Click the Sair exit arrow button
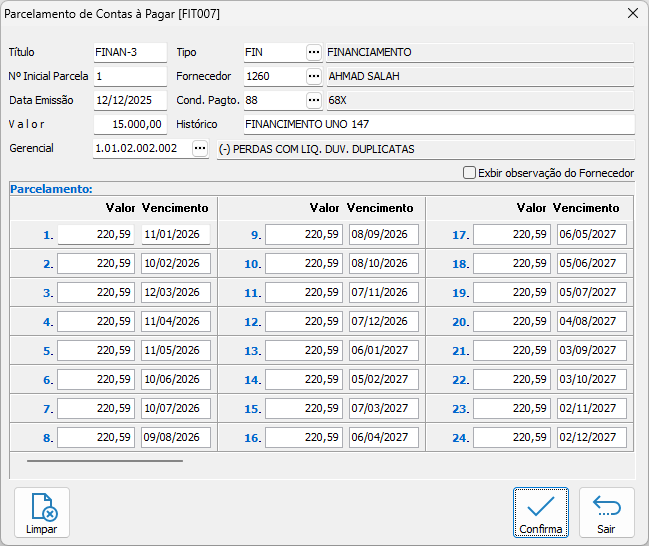This screenshot has width=649, height=546. (x=606, y=513)
